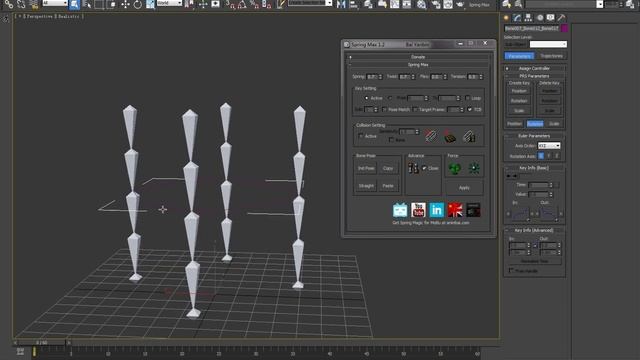This screenshot has width=640, height=360.
Task: Open the bilibili TV icon link
Action: click(400, 210)
